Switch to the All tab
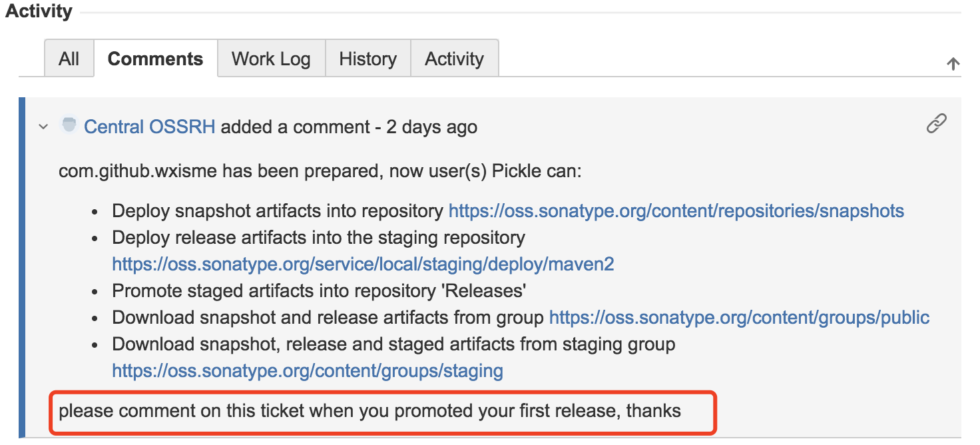This screenshot has height=445, width=980. click(69, 59)
